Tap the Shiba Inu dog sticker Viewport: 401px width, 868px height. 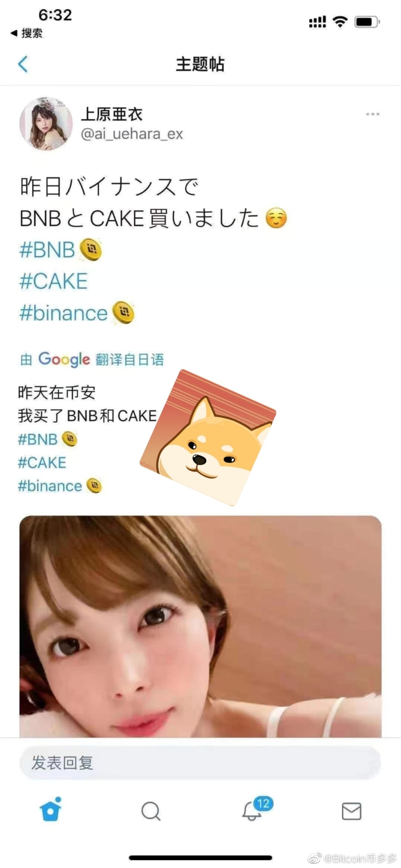click(x=208, y=438)
